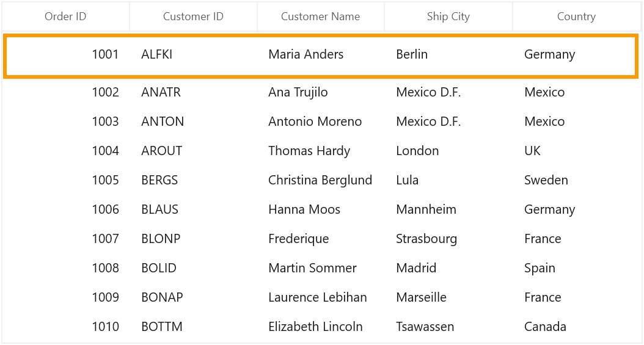Click the ANTON customer ID cell

coord(194,122)
